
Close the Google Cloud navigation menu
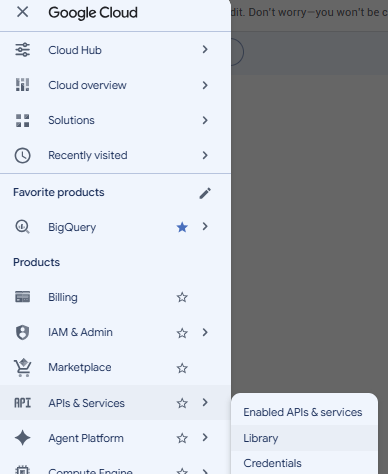coord(22,12)
